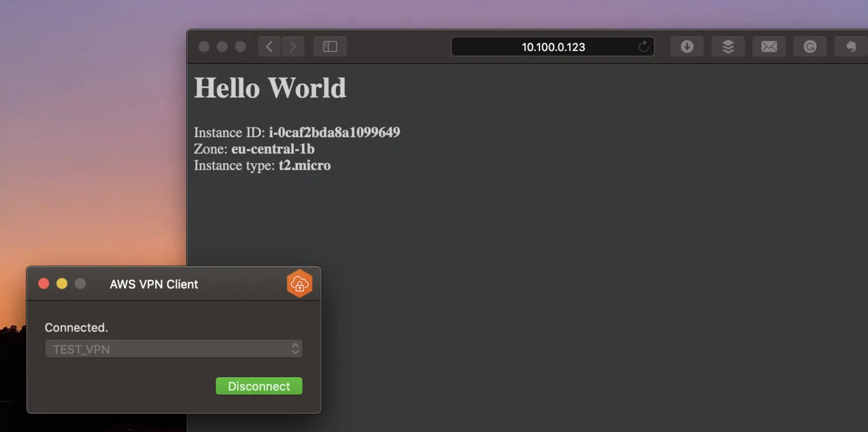Open the Evernote elephant extension icon
Viewport: 868px width, 432px height.
[x=851, y=47]
